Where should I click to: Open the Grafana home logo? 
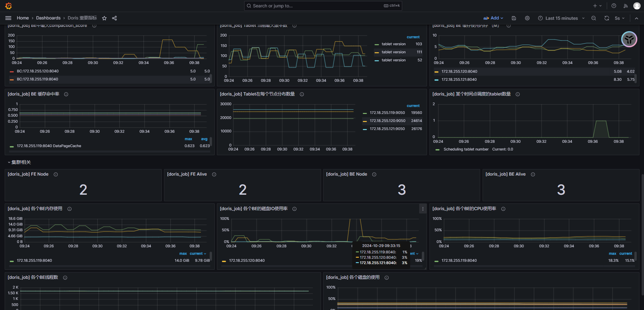(x=8, y=6)
